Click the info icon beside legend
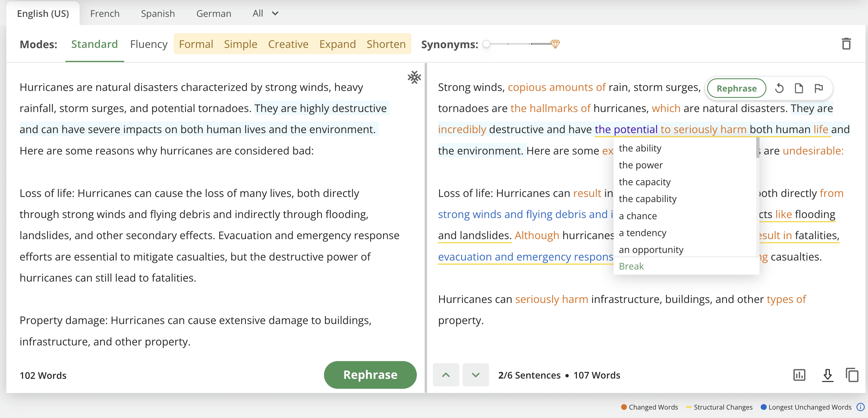Viewport: 868px width, 418px height. pyautogui.click(x=860, y=407)
